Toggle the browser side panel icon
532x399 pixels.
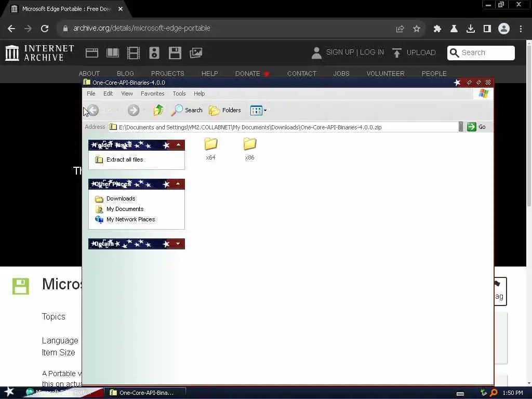click(x=487, y=29)
